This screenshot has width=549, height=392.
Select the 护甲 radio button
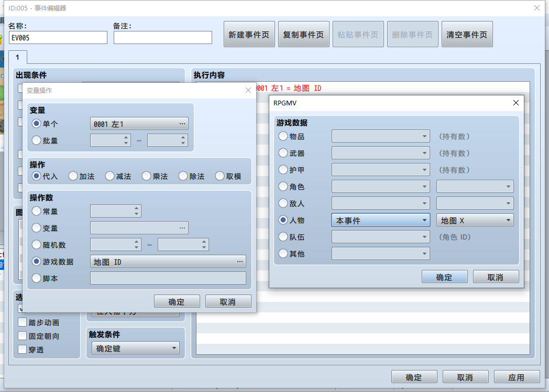[283, 170]
